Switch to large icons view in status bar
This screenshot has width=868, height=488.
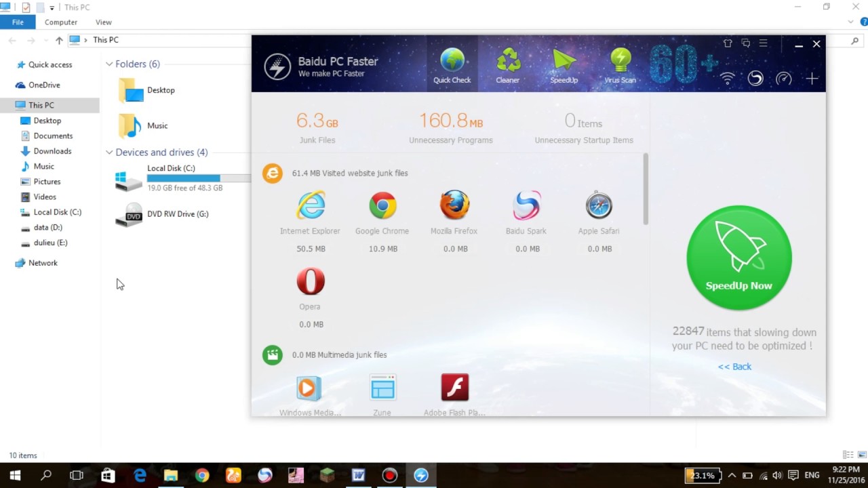(x=861, y=455)
